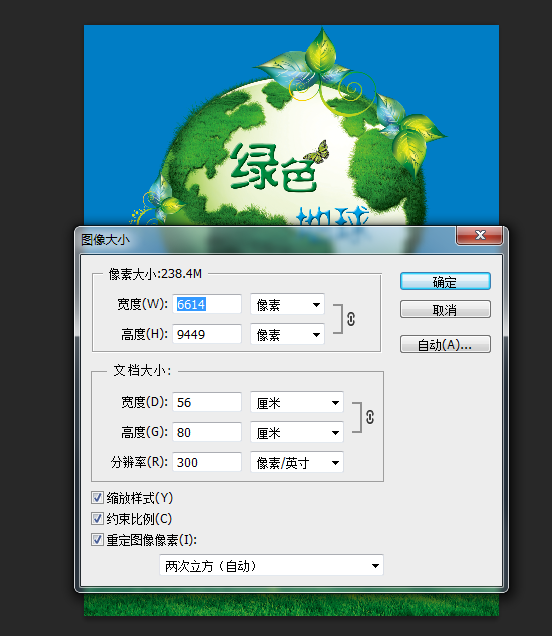Open the pixel height unit dropdown 像素

(x=287, y=334)
